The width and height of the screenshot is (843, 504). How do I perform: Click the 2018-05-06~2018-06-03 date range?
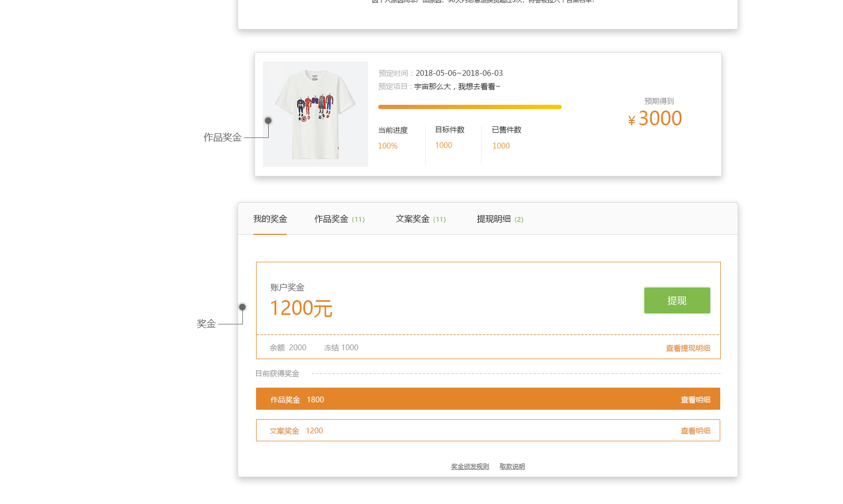click(x=459, y=73)
